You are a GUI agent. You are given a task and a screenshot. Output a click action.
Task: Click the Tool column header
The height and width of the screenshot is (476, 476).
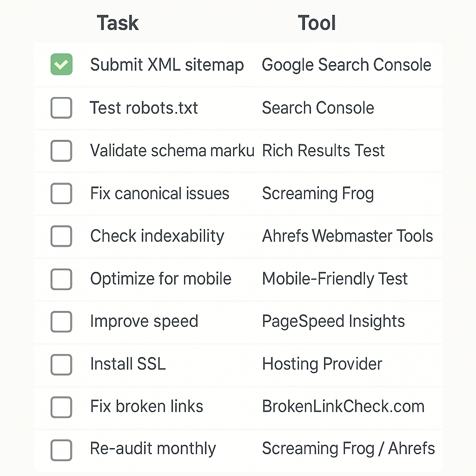tap(317, 23)
